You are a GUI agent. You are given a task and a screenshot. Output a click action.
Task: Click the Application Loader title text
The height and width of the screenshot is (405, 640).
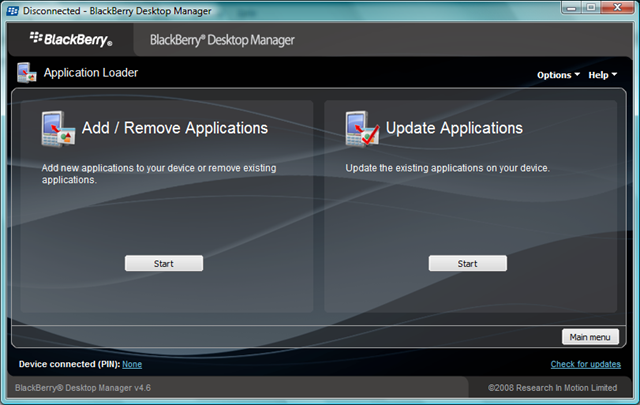[x=91, y=73]
